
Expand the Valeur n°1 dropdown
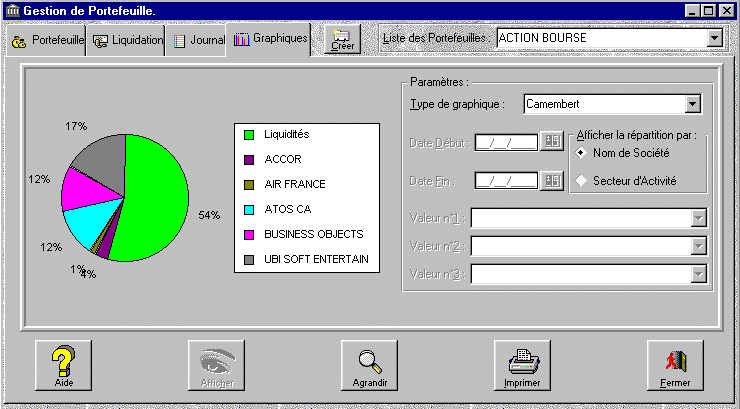(x=698, y=219)
